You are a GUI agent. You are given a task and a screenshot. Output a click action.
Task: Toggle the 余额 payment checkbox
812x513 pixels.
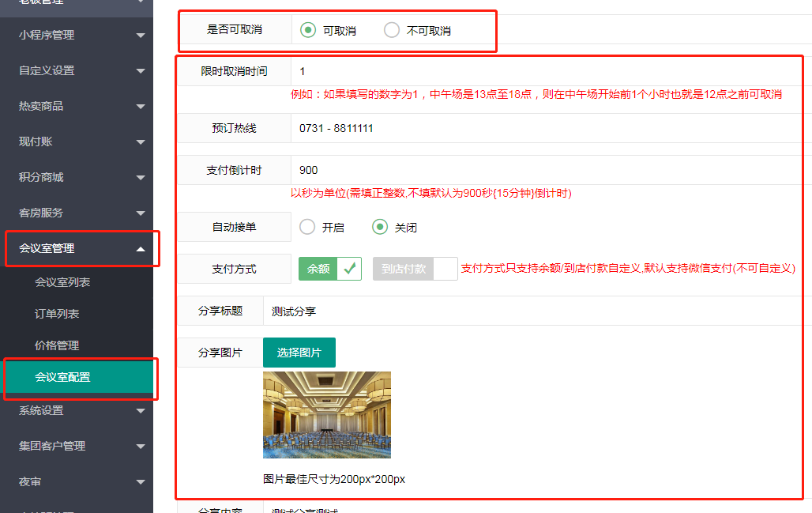coord(329,269)
